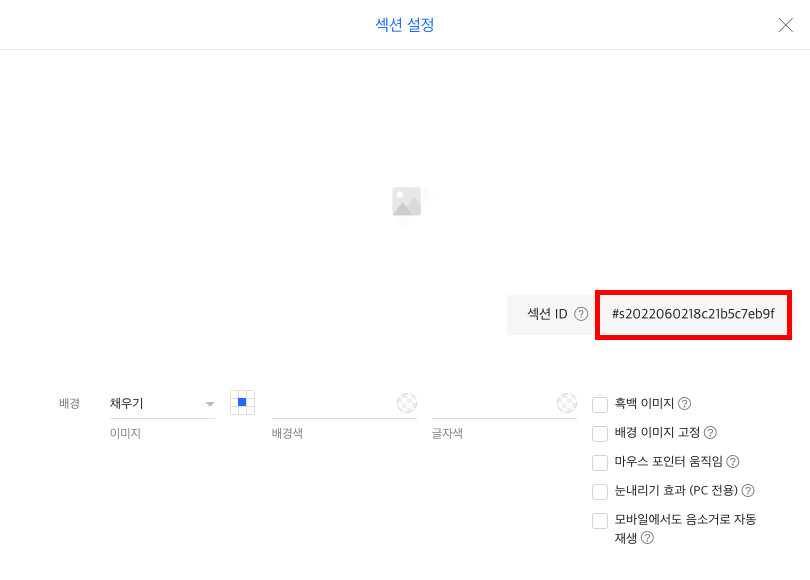Open the background position grid icon
The width and height of the screenshot is (810, 580).
[x=242, y=402]
